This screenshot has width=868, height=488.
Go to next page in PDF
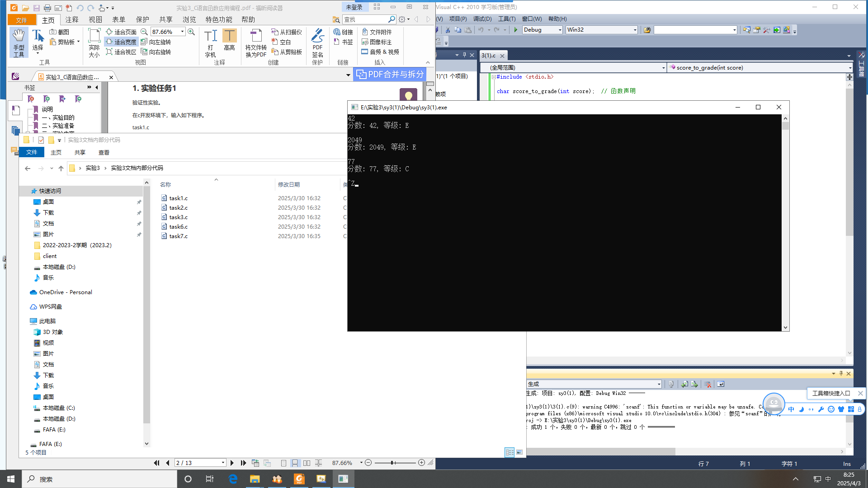[232, 463]
